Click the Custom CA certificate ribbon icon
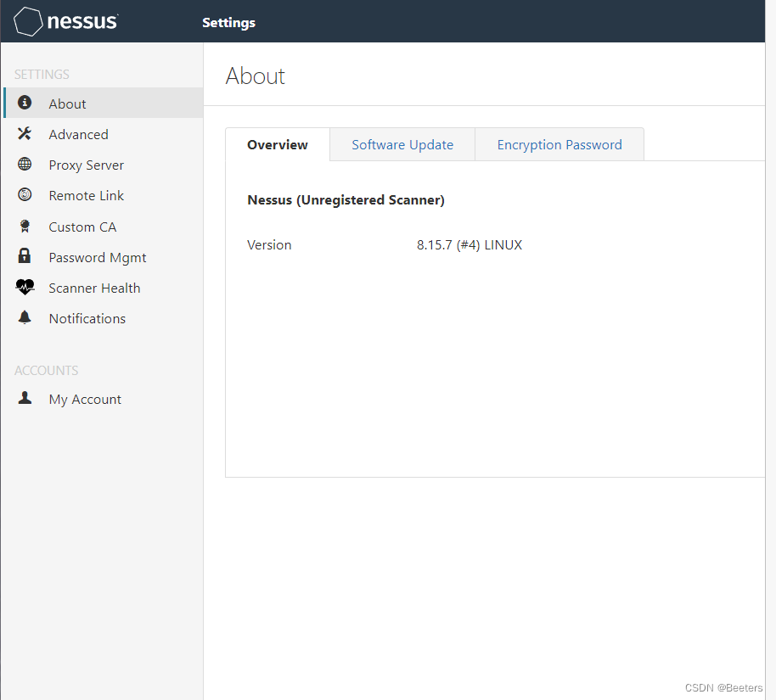This screenshot has height=700, width=776. click(25, 226)
